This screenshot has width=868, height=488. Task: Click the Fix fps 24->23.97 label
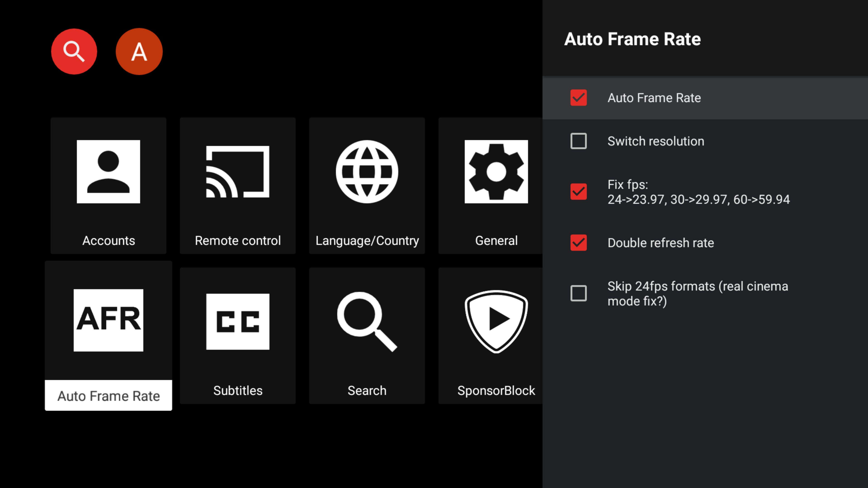click(x=698, y=192)
